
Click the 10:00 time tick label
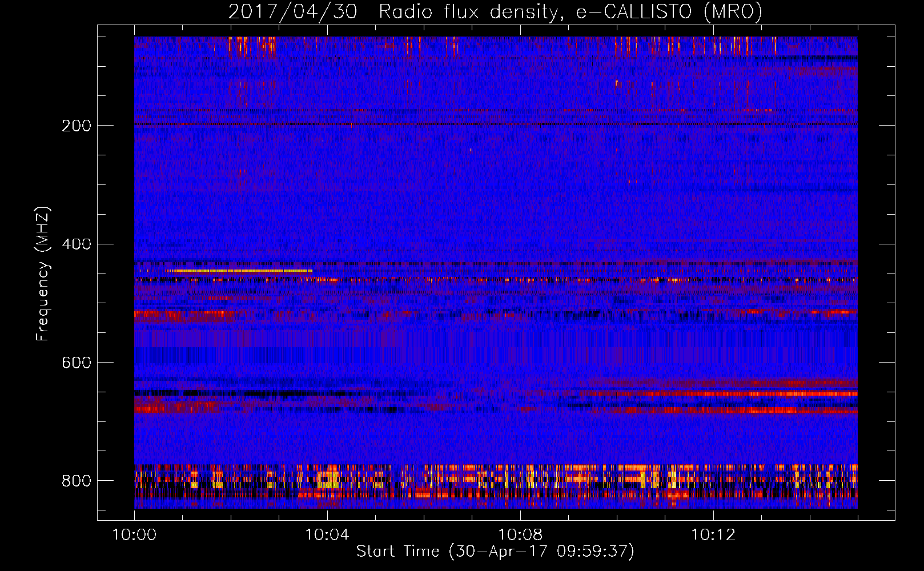(134, 535)
